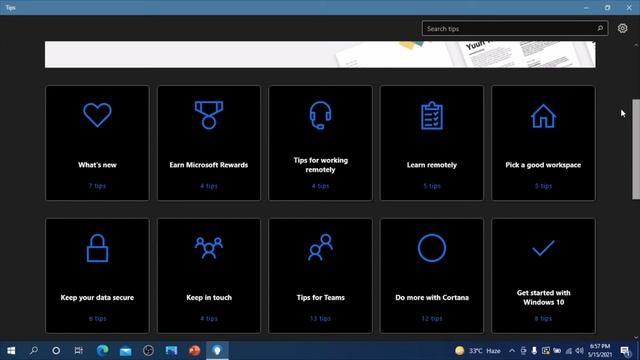Open the network icon in system tray
Screen dimensions: 640x360
pos(569,351)
